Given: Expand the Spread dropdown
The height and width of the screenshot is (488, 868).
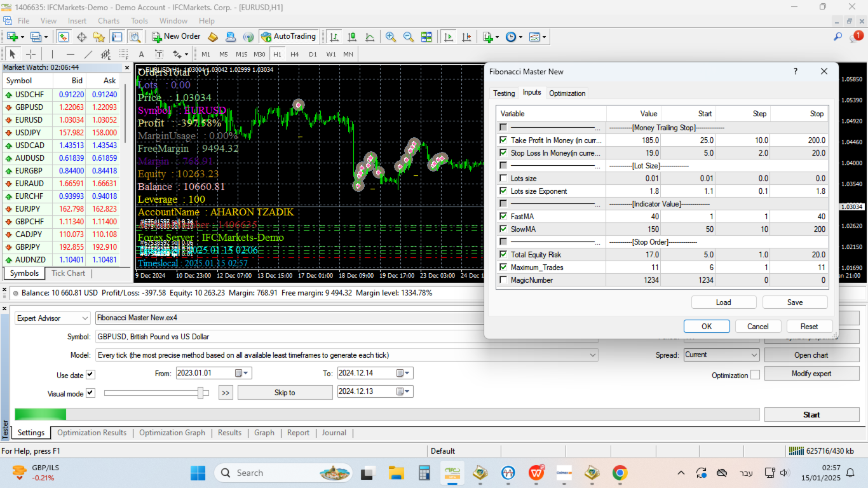Looking at the screenshot, I should tap(721, 355).
